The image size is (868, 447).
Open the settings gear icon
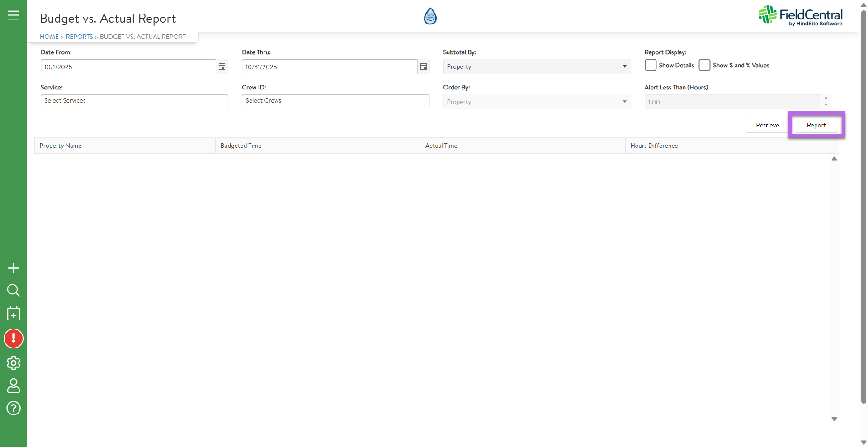pos(14,363)
